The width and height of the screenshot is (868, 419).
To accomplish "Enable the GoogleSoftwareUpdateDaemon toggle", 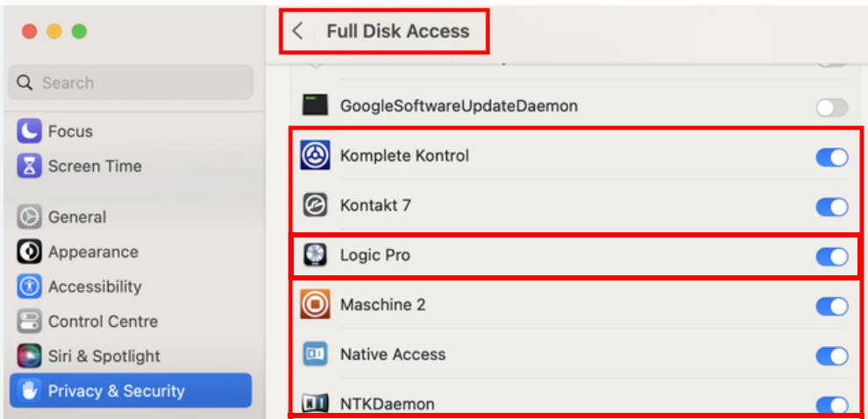I will 831,107.
